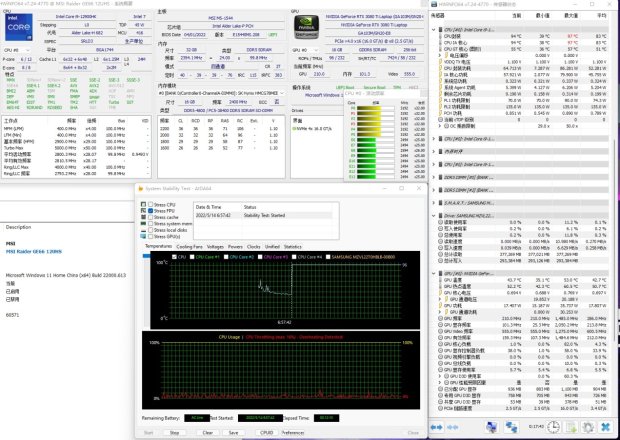Click the CPUID button in AIDA64
The width and height of the screenshot is (620, 440).
click(x=267, y=433)
